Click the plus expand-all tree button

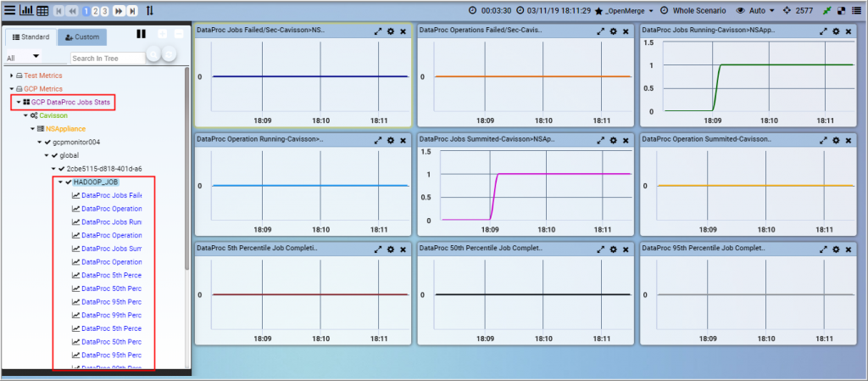(x=162, y=34)
